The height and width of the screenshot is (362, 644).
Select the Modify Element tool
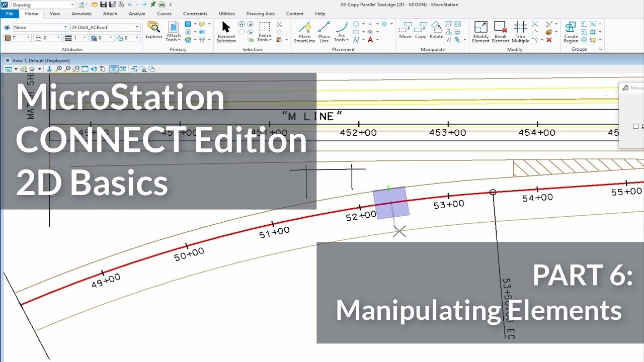480,32
